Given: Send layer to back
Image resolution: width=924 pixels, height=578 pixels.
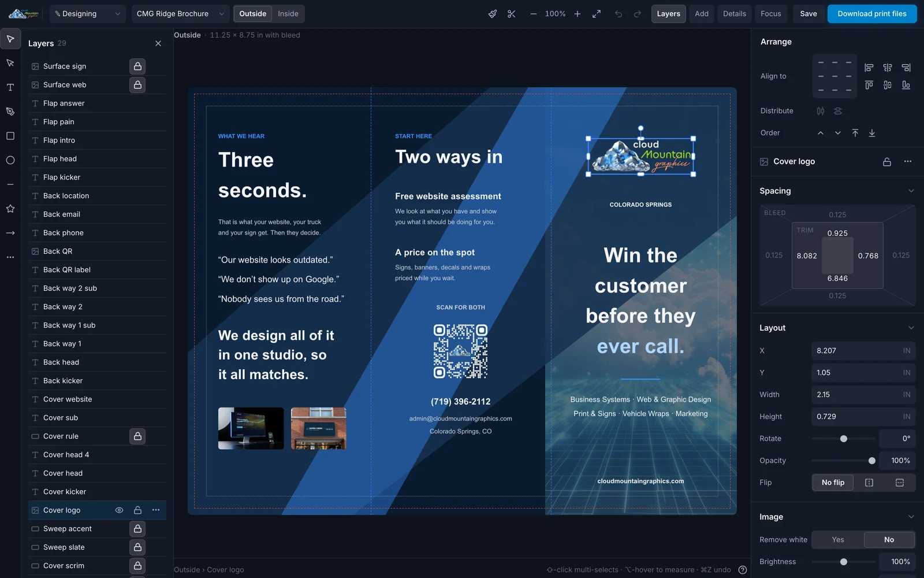Looking at the screenshot, I should coord(872,133).
